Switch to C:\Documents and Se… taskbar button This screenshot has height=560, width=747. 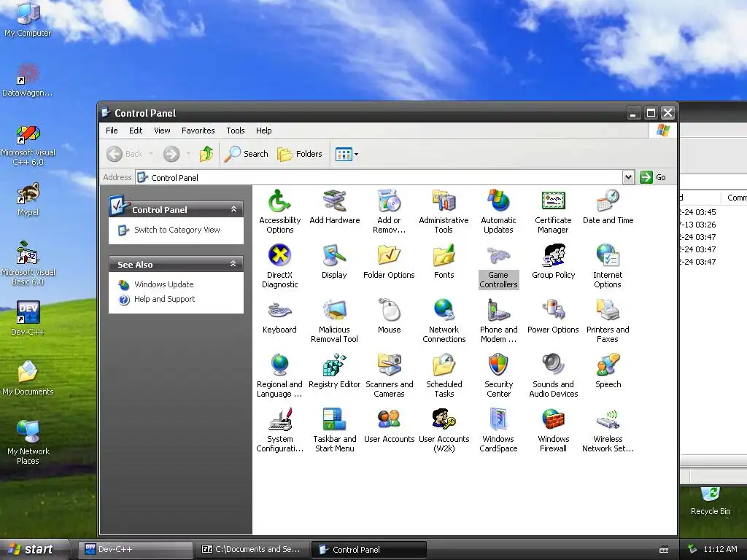coord(252,550)
